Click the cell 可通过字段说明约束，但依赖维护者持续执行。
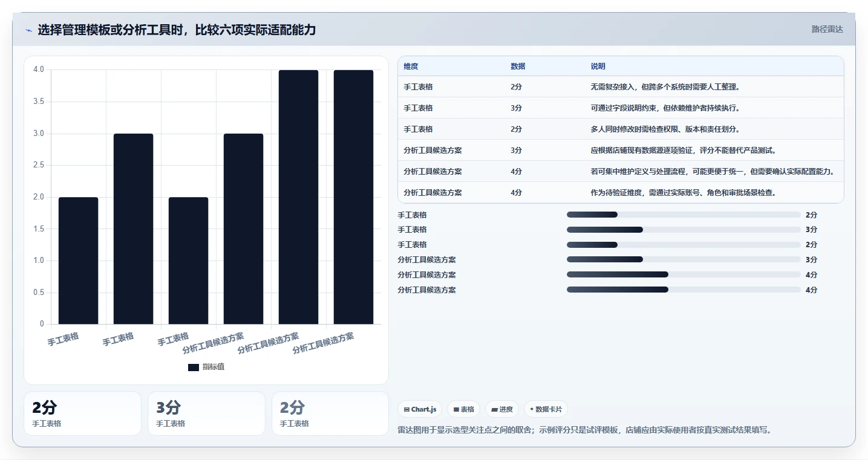Viewport: 868px width, 460px height. coord(665,108)
